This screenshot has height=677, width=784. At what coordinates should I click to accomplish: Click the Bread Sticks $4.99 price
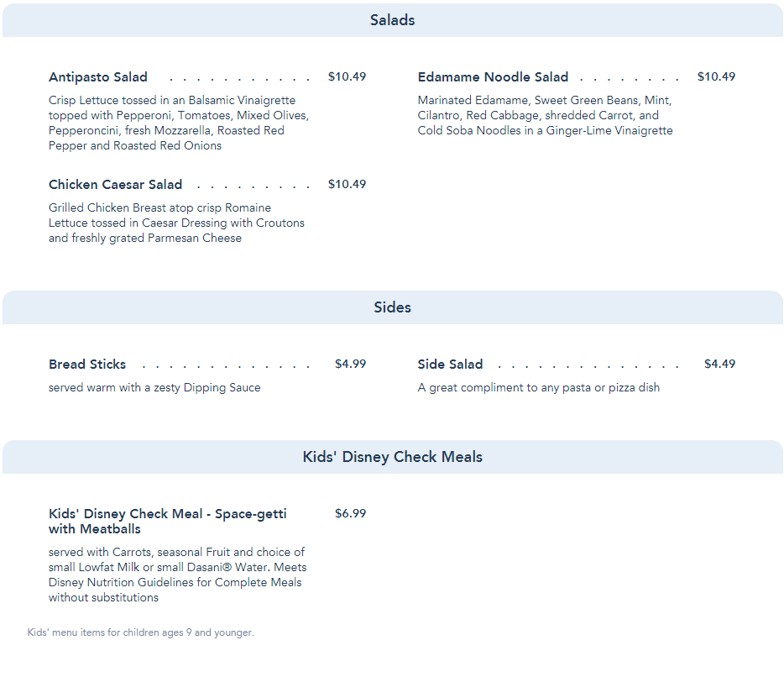click(x=350, y=365)
